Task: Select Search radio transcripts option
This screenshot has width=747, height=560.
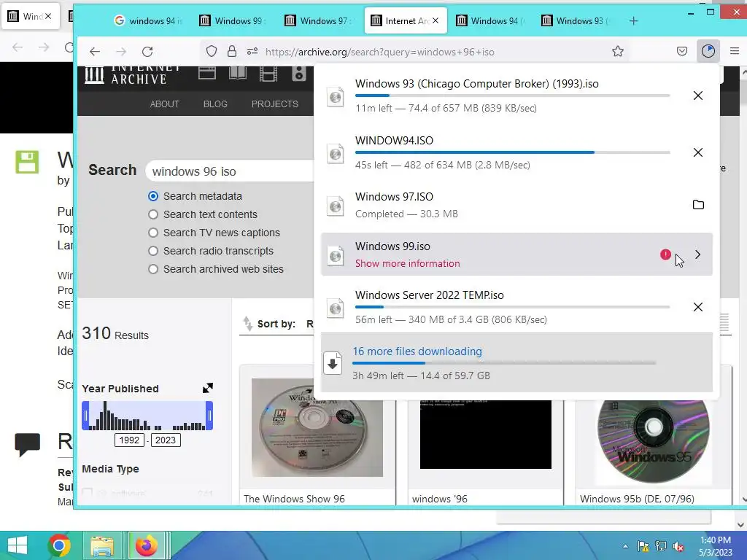Action: (x=153, y=251)
